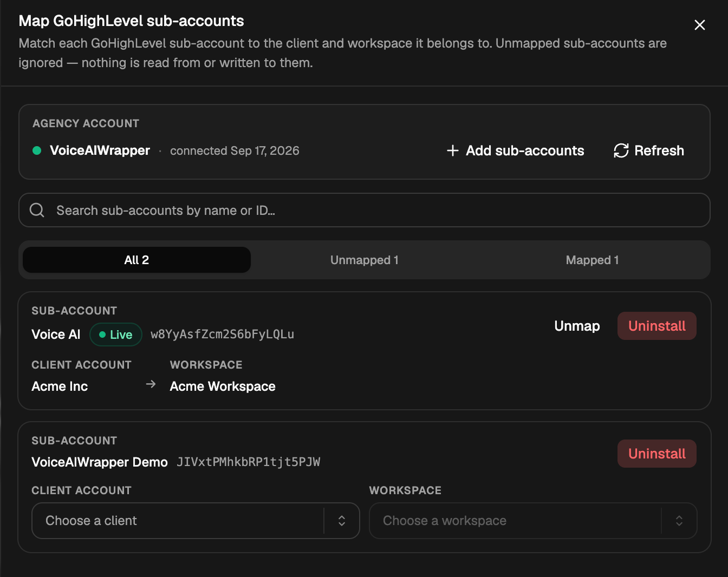Image resolution: width=728 pixels, height=577 pixels.
Task: Click the magnifier icon in search field
Action: (x=37, y=210)
